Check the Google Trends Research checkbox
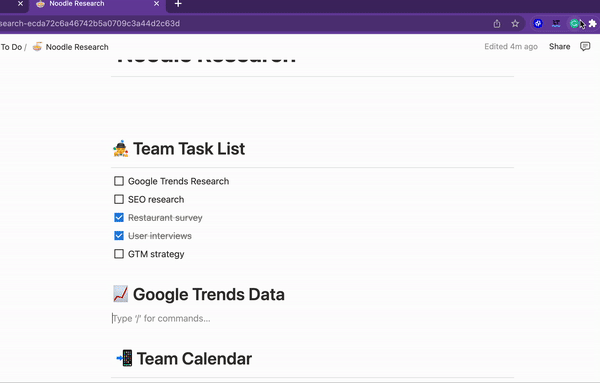This screenshot has height=383, width=600. (x=119, y=181)
